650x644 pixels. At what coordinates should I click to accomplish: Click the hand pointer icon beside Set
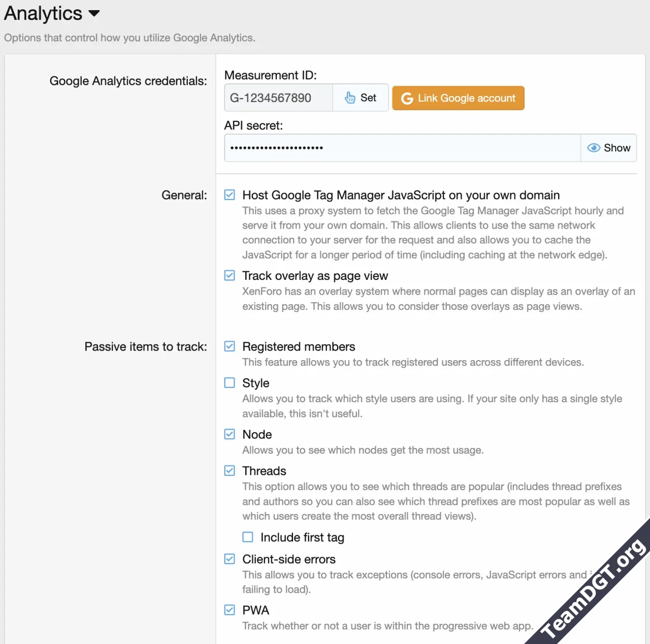point(350,98)
